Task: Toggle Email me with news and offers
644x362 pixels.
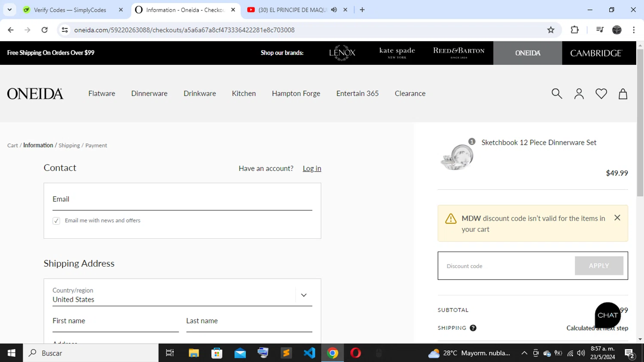Action: [56, 221]
